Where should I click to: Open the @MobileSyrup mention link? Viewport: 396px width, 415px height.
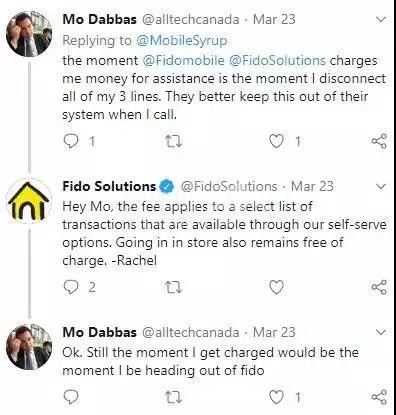(x=182, y=41)
